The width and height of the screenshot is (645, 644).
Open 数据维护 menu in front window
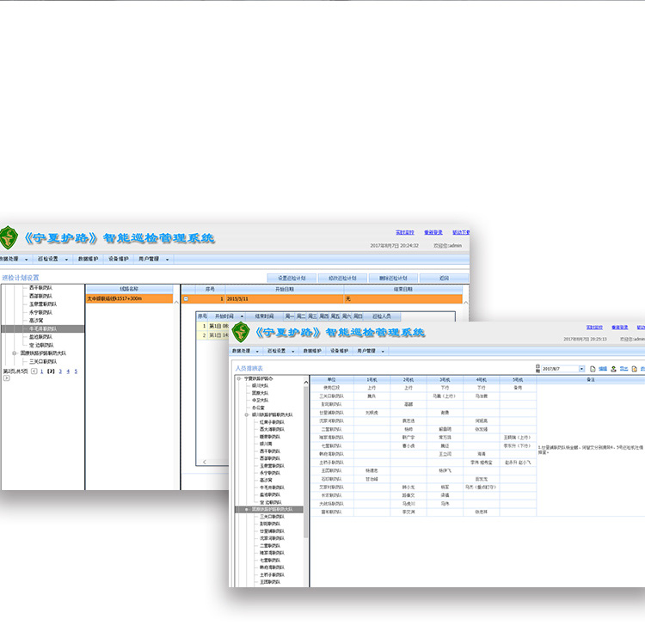(x=312, y=351)
